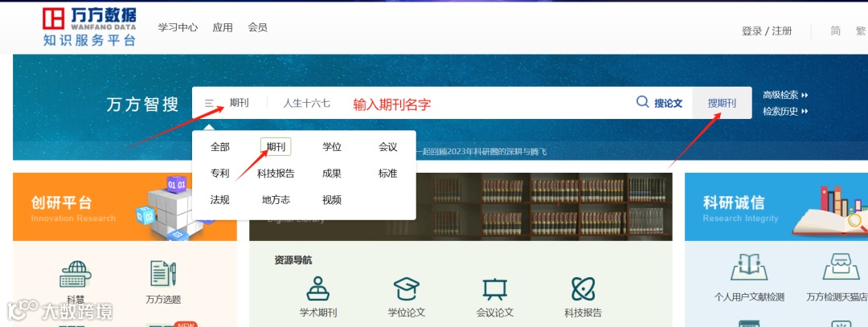This screenshot has height=327, width=868.
Task: Expand 高级检索 arrow link
Action: (x=785, y=95)
